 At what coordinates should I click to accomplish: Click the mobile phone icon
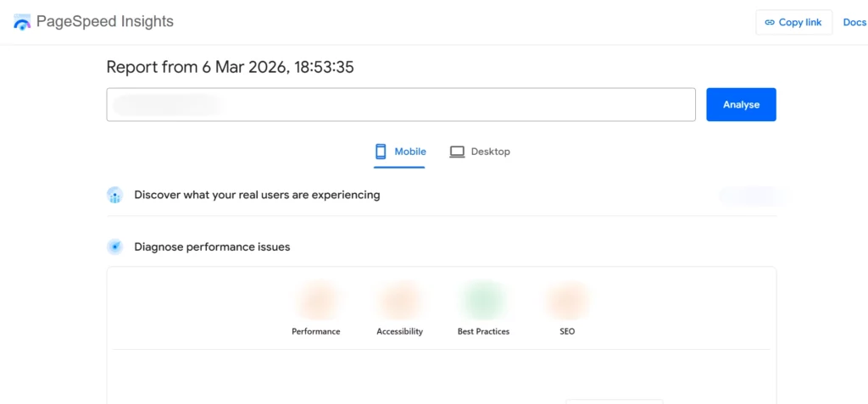click(x=381, y=152)
